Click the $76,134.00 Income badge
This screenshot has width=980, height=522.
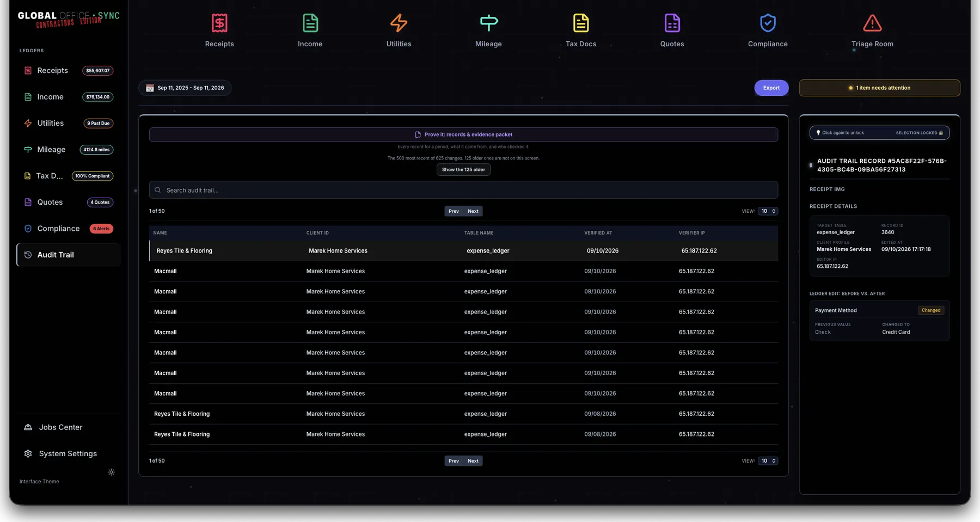98,97
